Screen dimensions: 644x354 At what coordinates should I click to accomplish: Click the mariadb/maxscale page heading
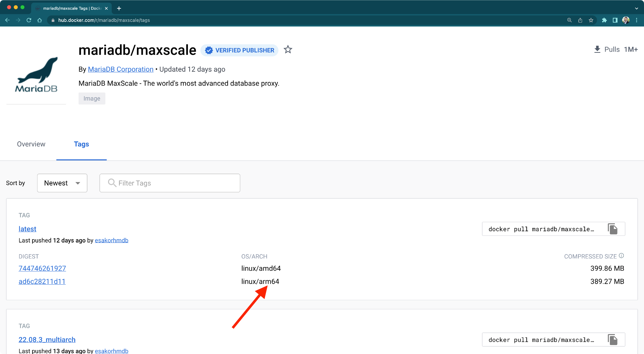pyautogui.click(x=137, y=50)
